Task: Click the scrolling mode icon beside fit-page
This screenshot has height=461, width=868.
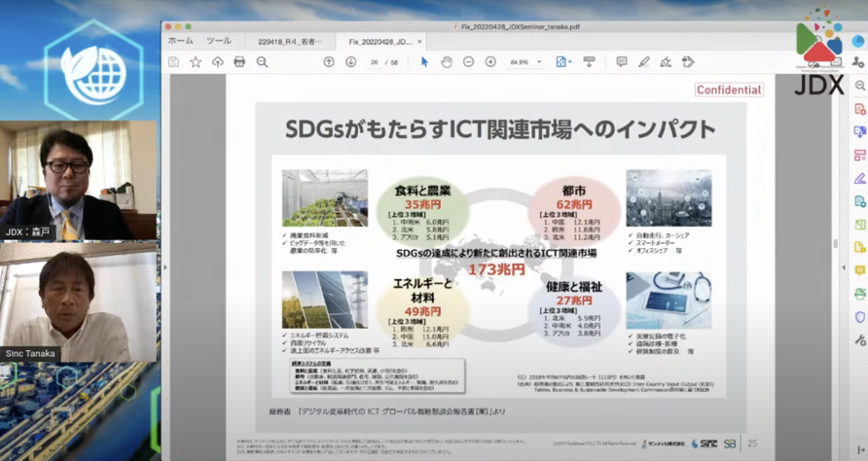Action: coord(589,62)
